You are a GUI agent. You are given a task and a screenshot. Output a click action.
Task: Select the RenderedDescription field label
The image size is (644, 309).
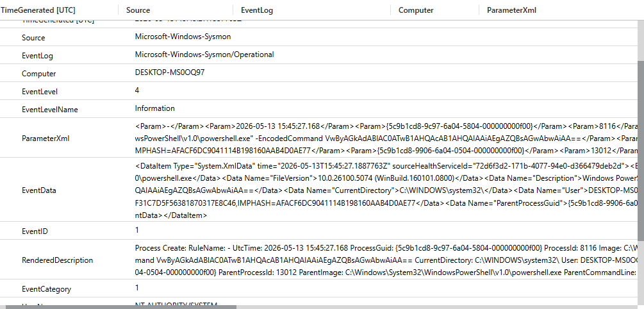(57, 260)
